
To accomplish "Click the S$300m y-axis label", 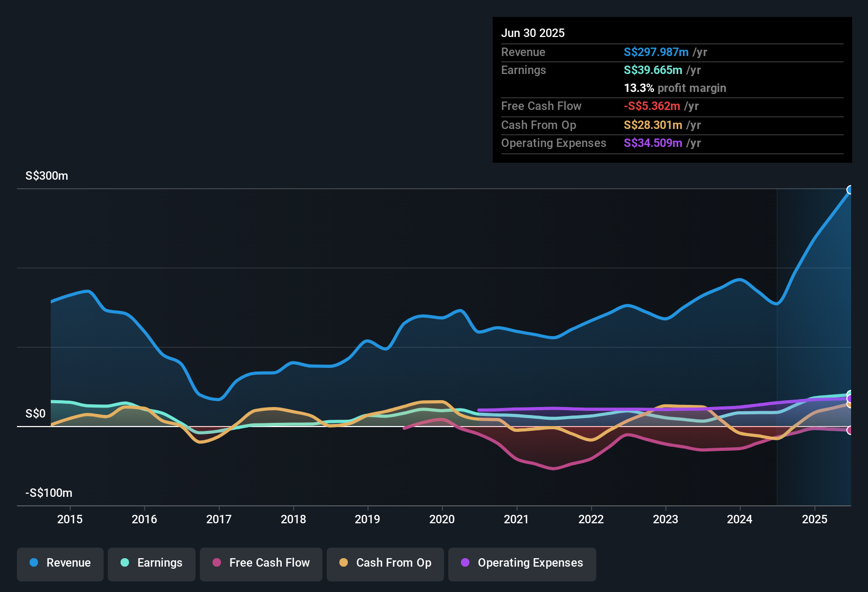I will point(47,176).
